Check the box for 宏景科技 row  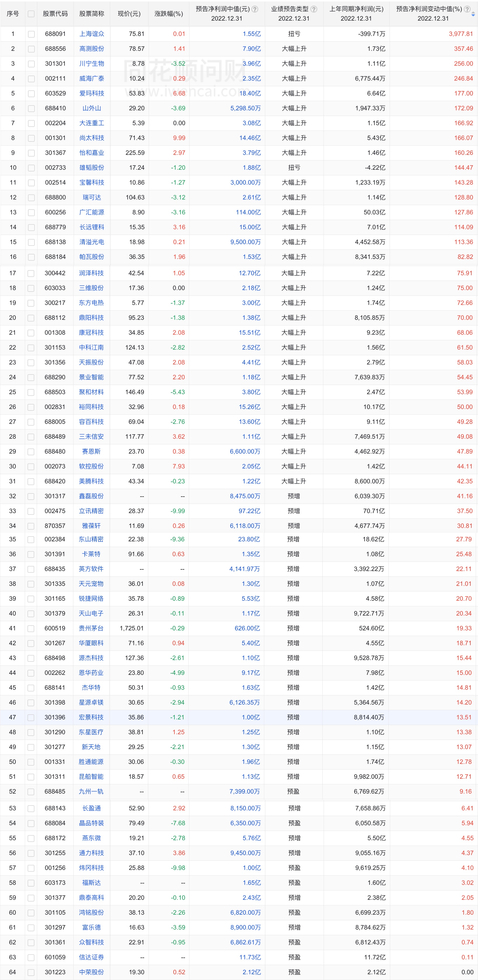coord(31,718)
